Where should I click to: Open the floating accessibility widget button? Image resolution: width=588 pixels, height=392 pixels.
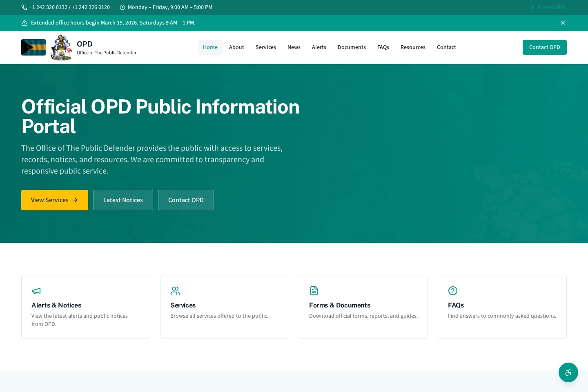568,372
